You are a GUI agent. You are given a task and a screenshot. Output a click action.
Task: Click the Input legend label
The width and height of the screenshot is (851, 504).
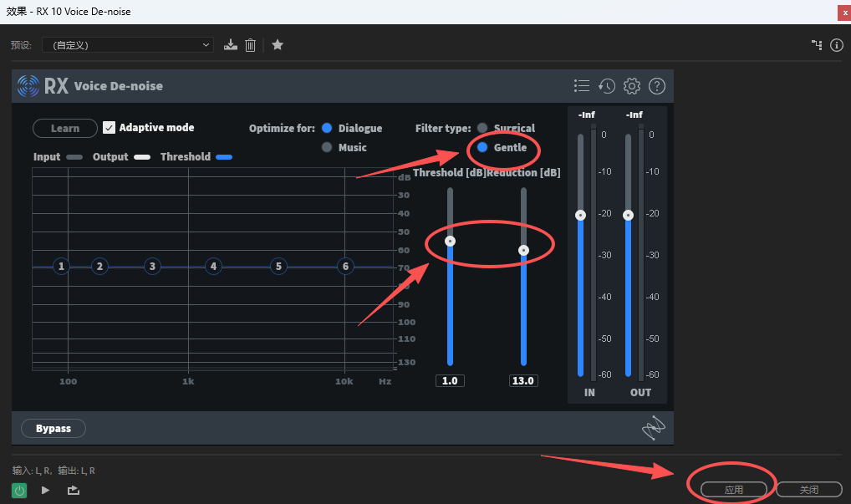click(x=47, y=157)
